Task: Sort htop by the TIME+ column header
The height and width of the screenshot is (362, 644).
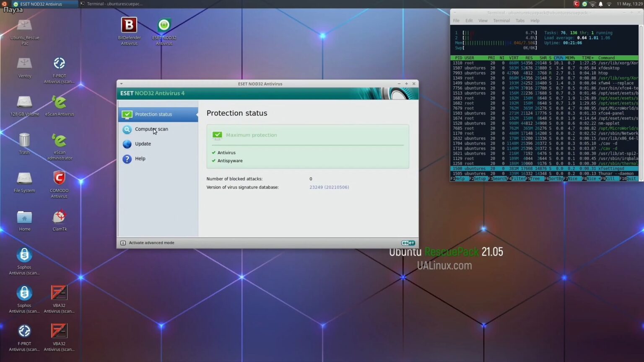Action: (588, 58)
